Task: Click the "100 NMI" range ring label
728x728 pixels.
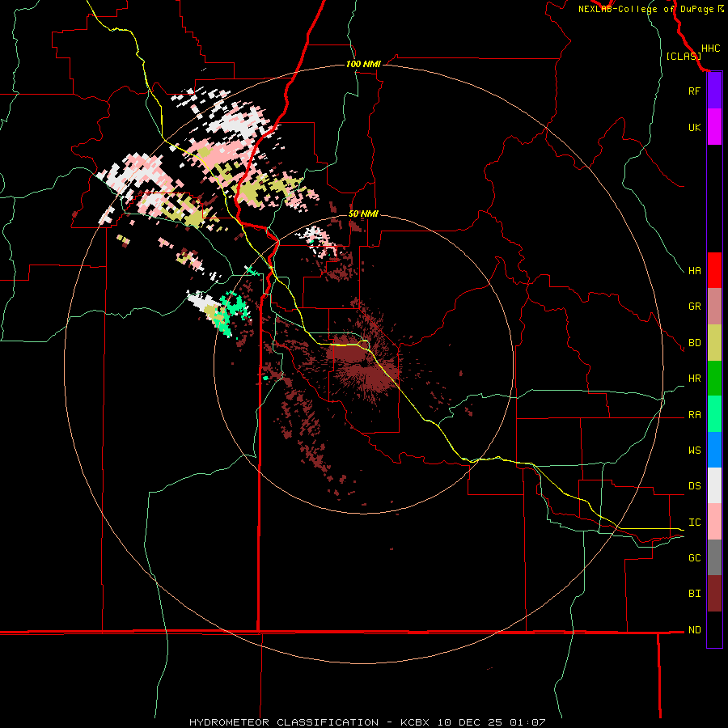Action: 363,64
